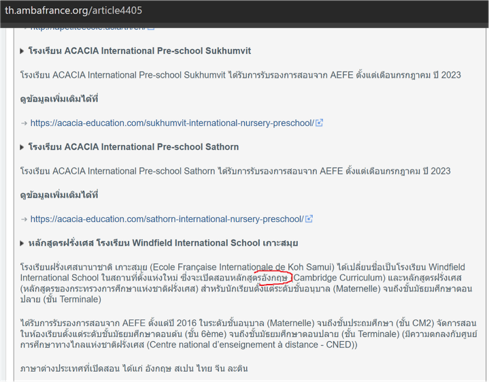The width and height of the screenshot is (489, 382).
Task: Click the arrow icon before Sukhumvit URL
Action: coord(24,123)
